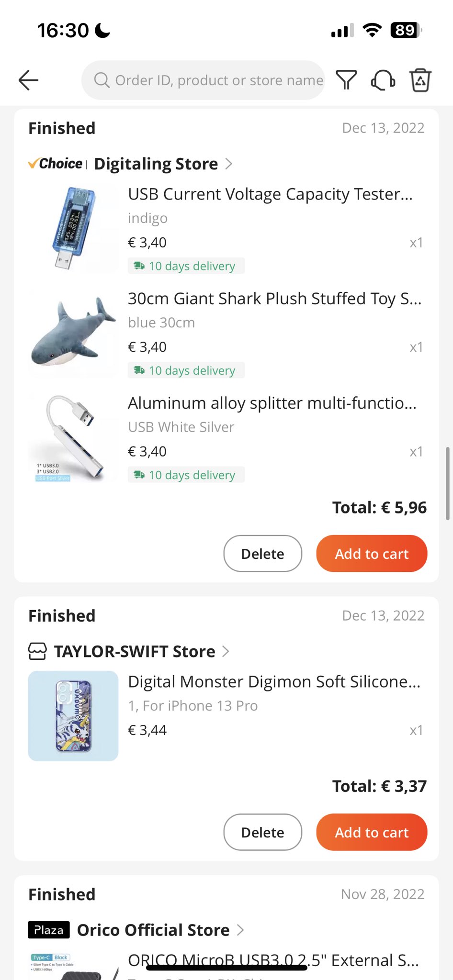The width and height of the screenshot is (453, 980).
Task: Delete the TAYLOR-SWIFT Store order
Action: (x=262, y=832)
